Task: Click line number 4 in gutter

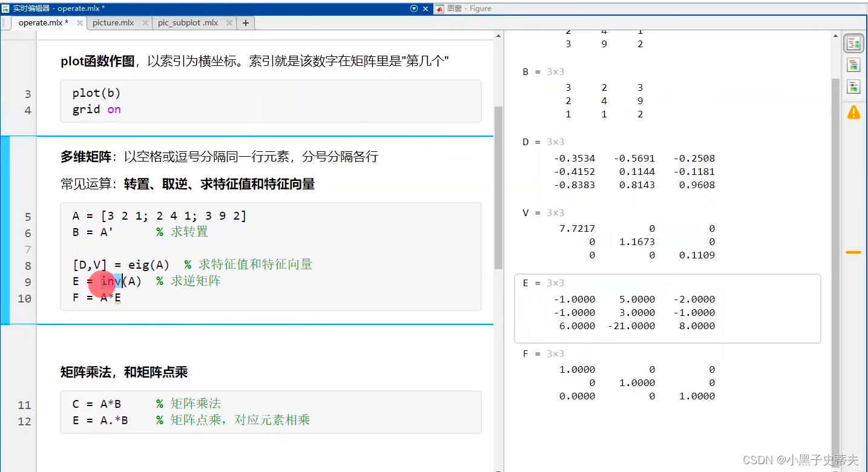Action: pyautogui.click(x=27, y=110)
